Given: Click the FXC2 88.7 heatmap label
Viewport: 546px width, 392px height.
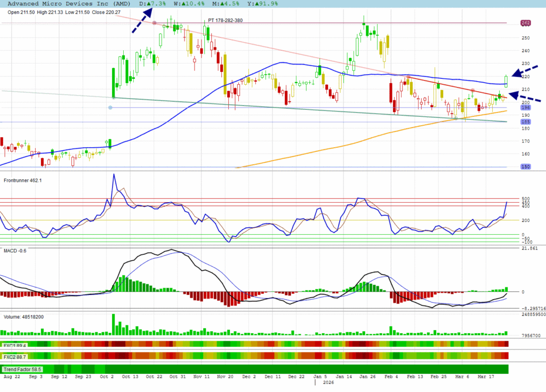Looking at the screenshot, I should [15, 356].
